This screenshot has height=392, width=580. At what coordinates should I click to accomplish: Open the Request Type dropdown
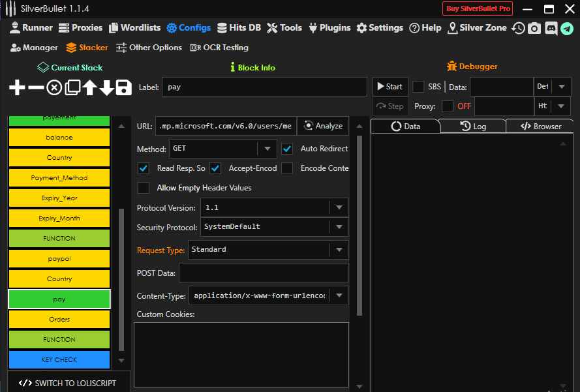coord(268,250)
